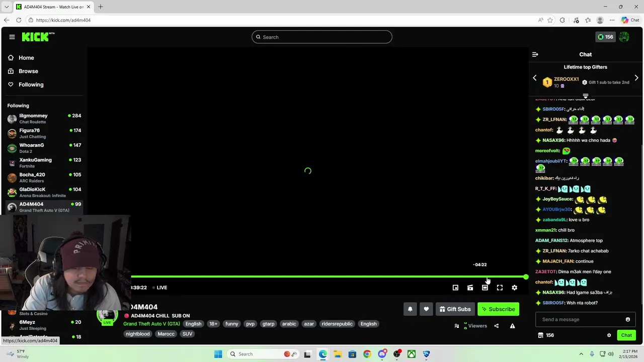Show previous top gifter
The image size is (644, 362).
[535, 78]
